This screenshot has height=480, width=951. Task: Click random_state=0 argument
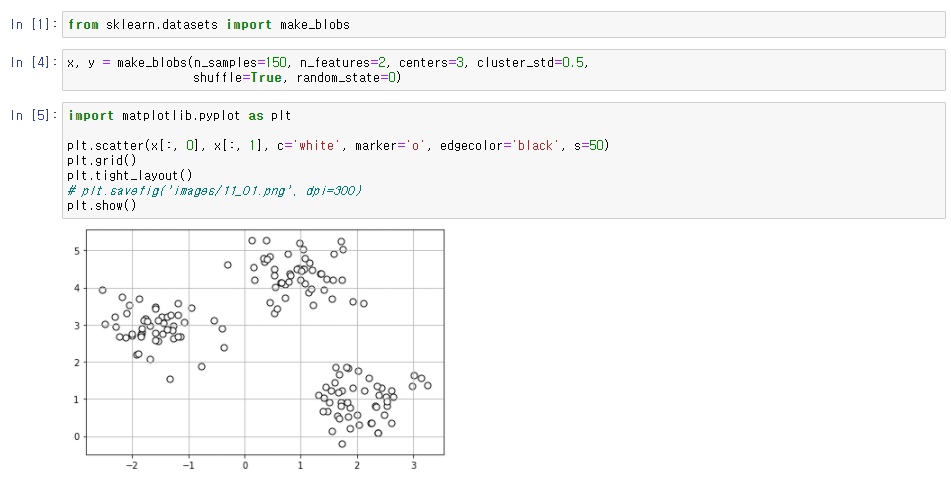coord(346,78)
